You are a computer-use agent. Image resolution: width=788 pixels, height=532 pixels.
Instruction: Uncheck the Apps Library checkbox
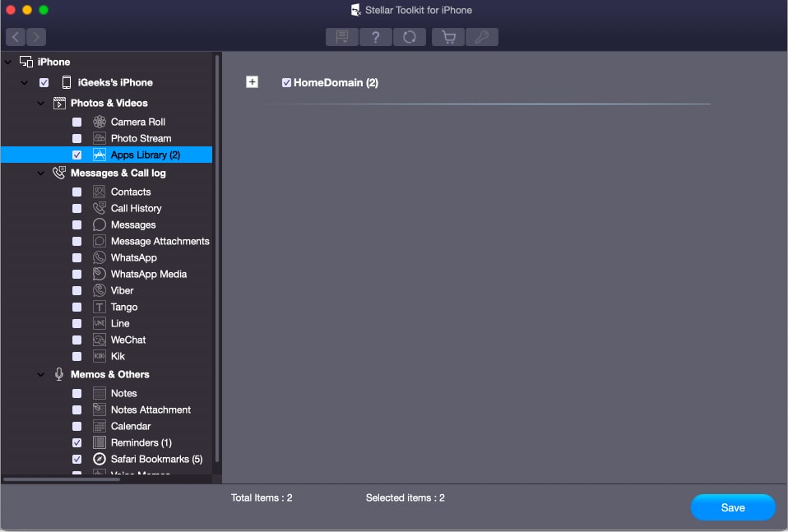point(76,155)
